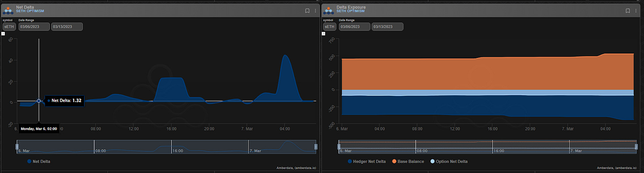Click the bookmark icon on Net Delta panel
The width and height of the screenshot is (644, 173).
click(x=307, y=11)
